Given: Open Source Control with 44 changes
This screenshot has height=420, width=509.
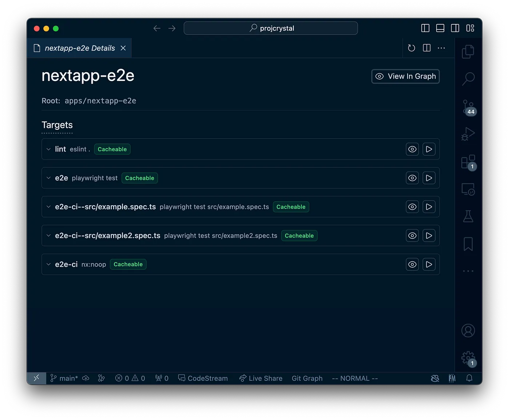Looking at the screenshot, I should coord(468,107).
